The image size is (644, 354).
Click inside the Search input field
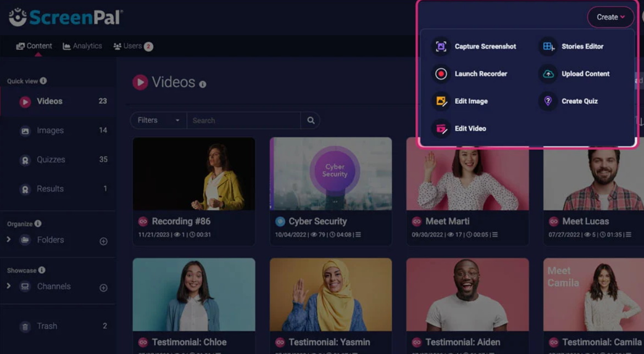pos(243,121)
